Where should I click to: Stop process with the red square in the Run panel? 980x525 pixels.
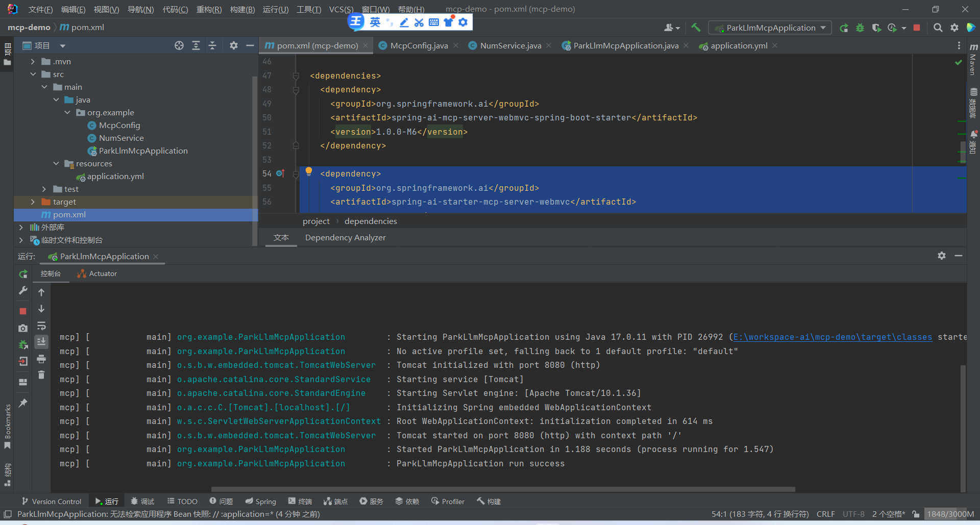(x=23, y=311)
